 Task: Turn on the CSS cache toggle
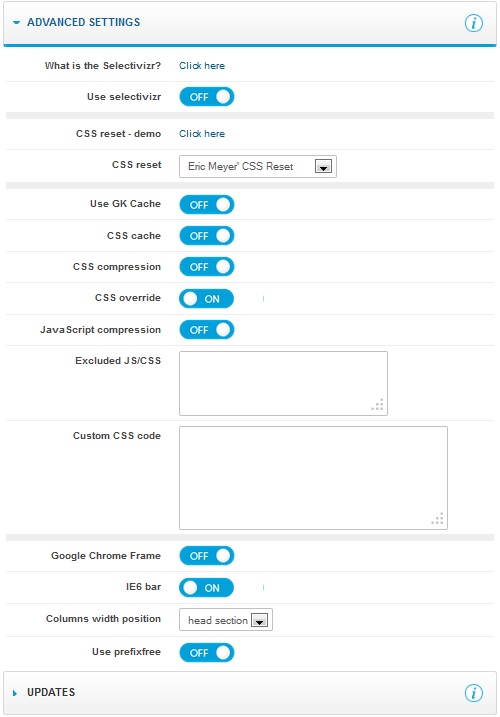pos(207,235)
